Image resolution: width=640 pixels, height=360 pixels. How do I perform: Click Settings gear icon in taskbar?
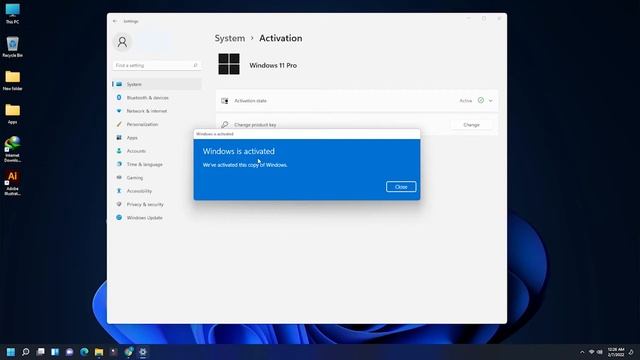143,352
